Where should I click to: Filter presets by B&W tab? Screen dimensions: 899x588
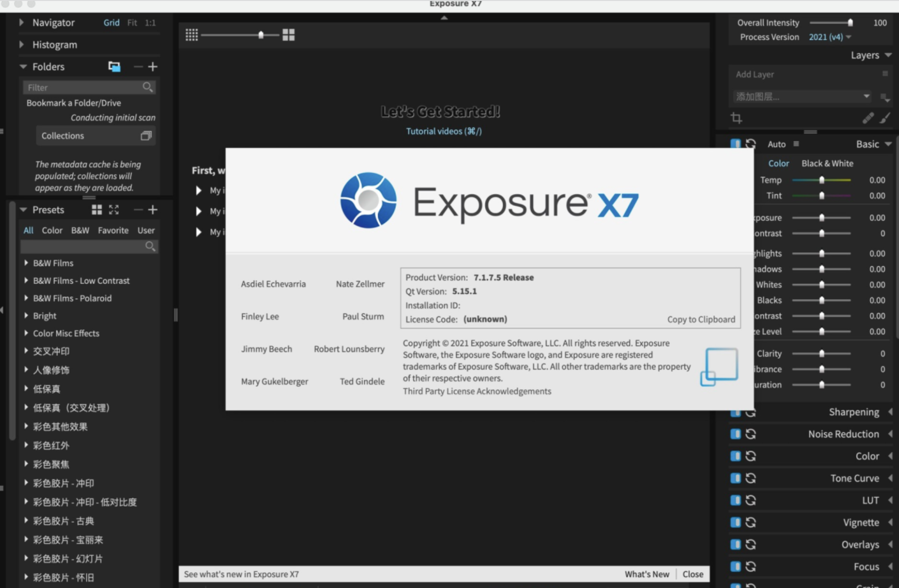point(80,231)
